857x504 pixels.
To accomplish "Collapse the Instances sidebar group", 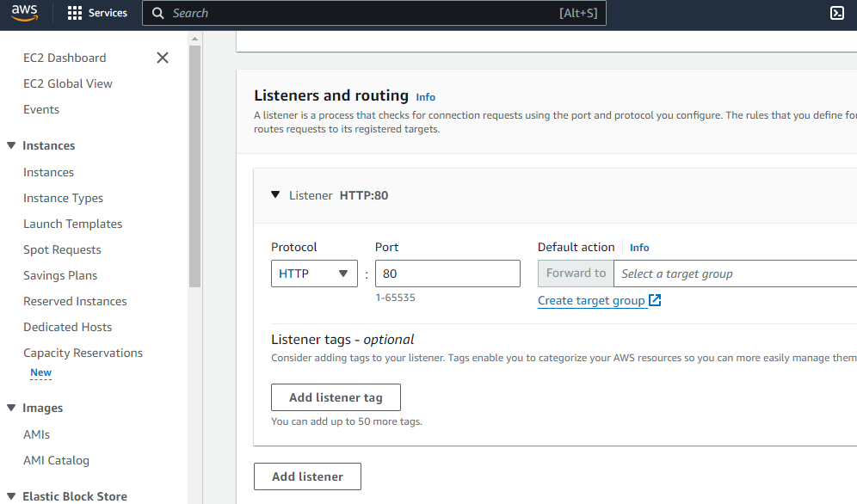I will click(11, 145).
